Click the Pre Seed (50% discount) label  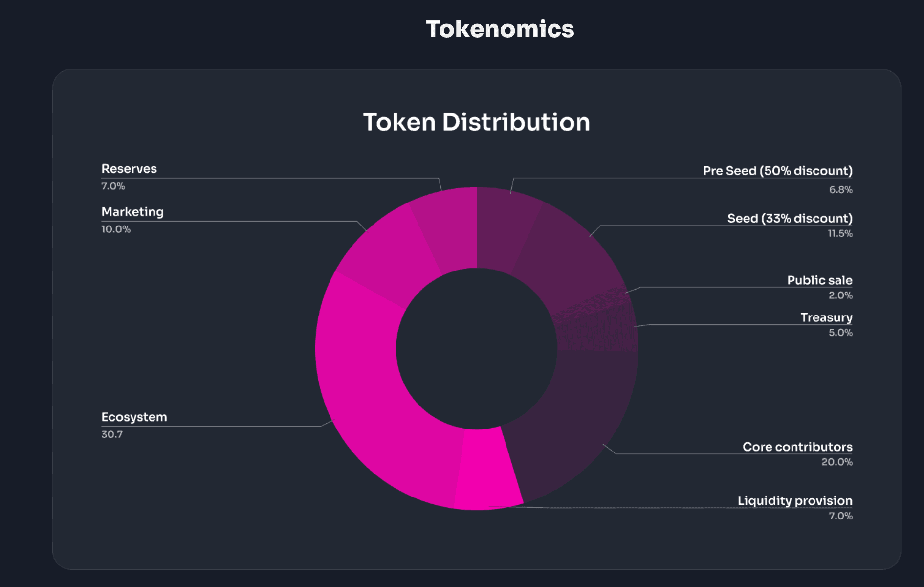(x=777, y=171)
